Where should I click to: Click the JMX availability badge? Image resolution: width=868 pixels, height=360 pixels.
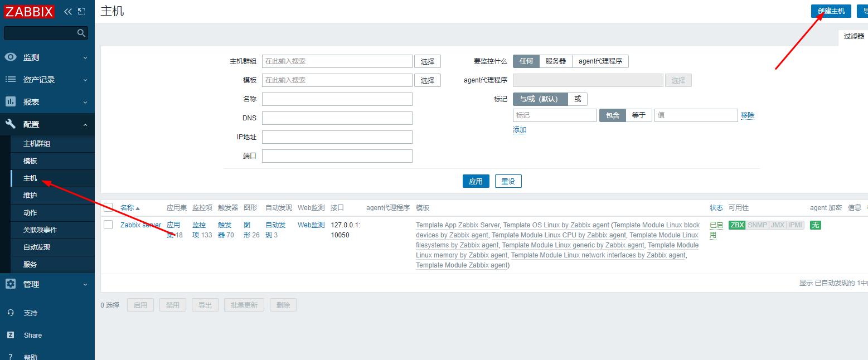tap(777, 225)
